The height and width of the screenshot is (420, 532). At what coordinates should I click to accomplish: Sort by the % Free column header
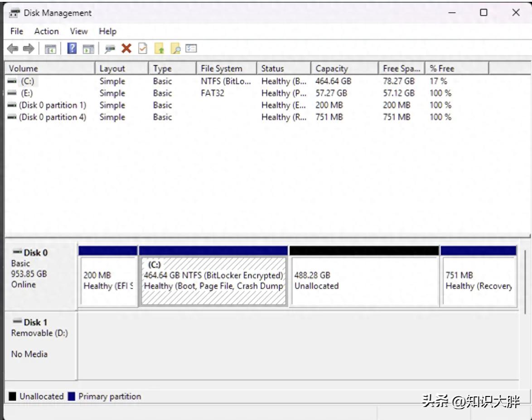tap(457, 68)
